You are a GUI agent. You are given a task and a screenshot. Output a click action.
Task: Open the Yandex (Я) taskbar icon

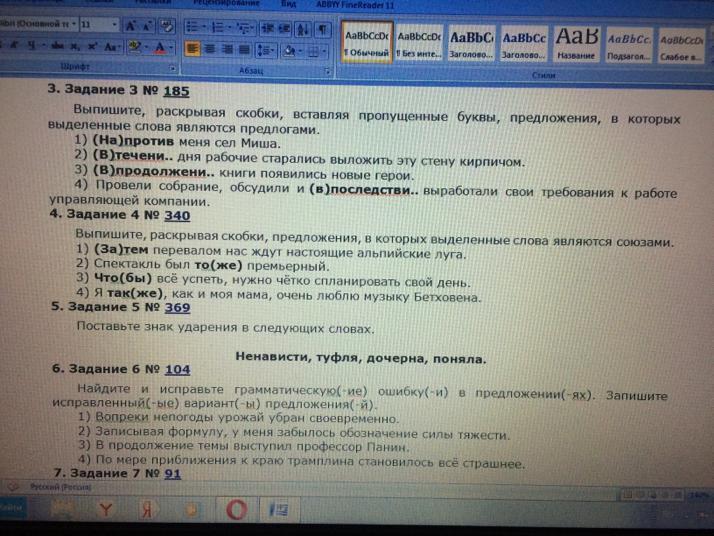coord(147,509)
